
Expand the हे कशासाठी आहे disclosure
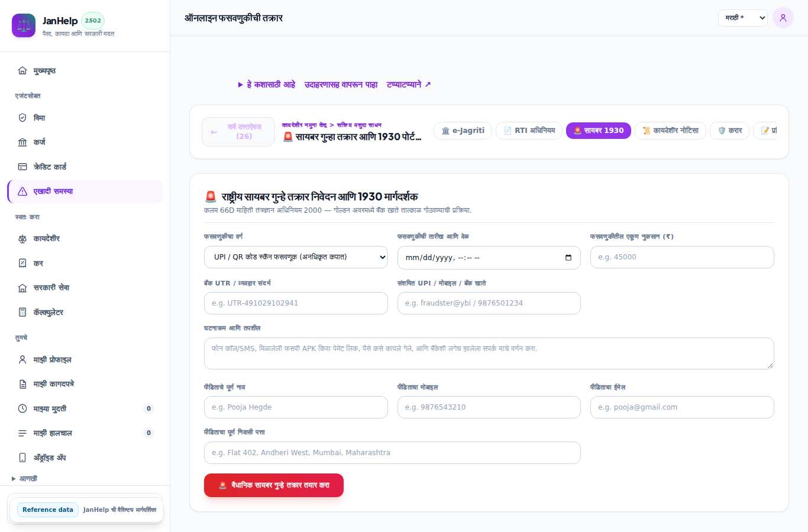(267, 85)
